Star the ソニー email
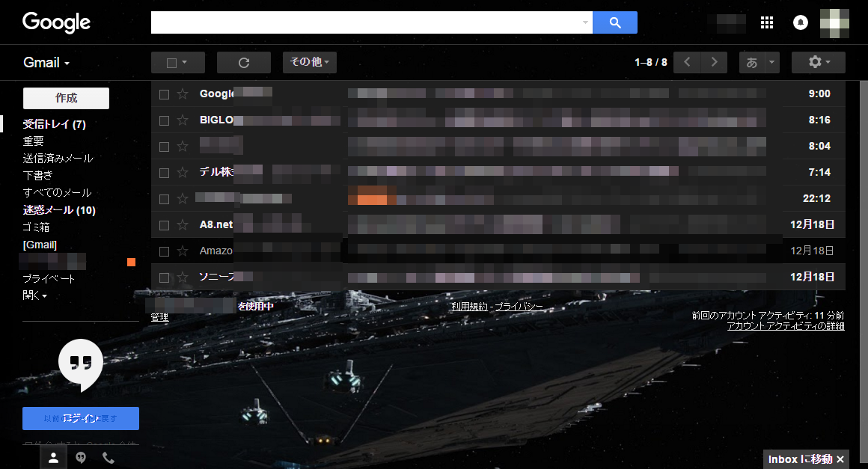Screen dimensions: 868x469 coord(182,277)
